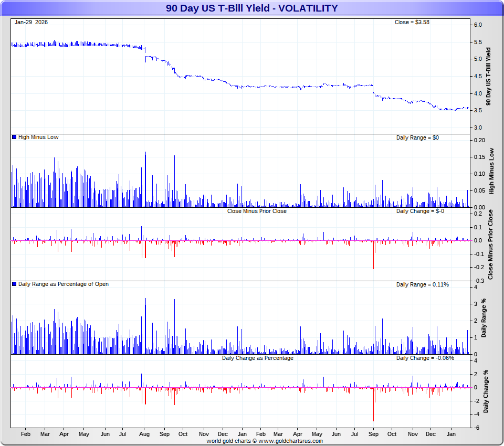
Task: Click the chart title '90 Day US T-Bill Yield - VOLATILITY'
Action: pos(252,8)
